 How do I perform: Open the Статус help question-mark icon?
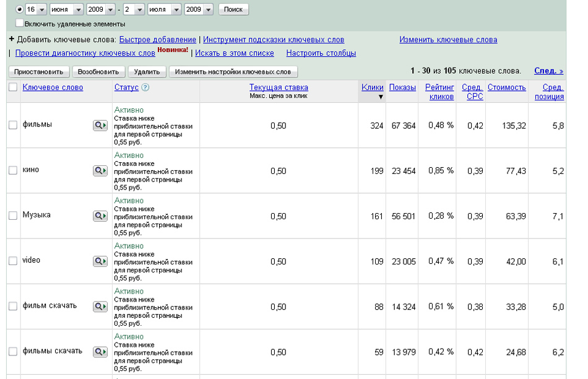[145, 87]
